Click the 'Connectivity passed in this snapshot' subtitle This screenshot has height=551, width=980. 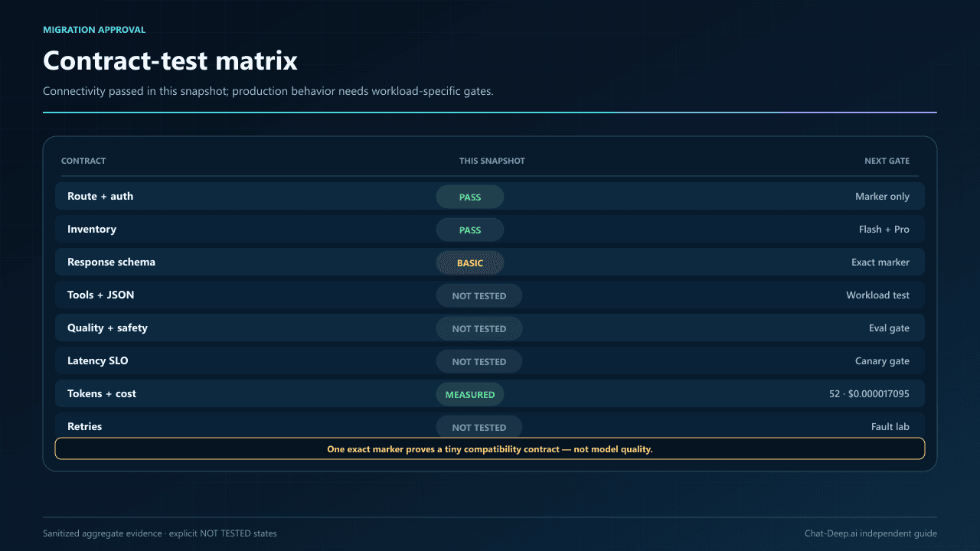(x=268, y=91)
